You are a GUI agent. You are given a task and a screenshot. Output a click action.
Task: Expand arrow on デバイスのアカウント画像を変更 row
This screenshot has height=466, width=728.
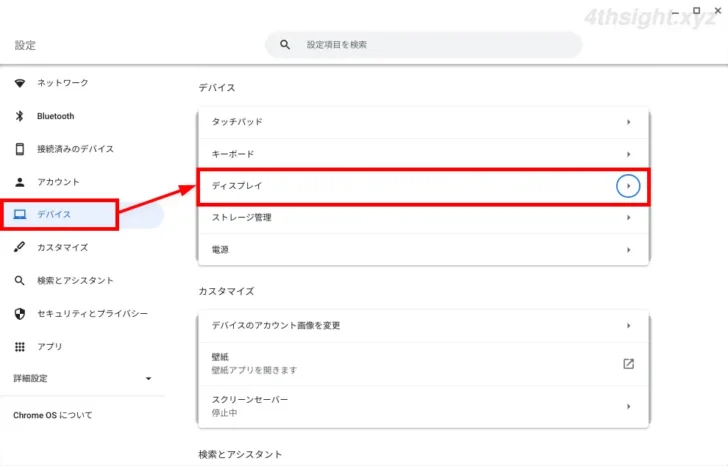pyautogui.click(x=628, y=326)
